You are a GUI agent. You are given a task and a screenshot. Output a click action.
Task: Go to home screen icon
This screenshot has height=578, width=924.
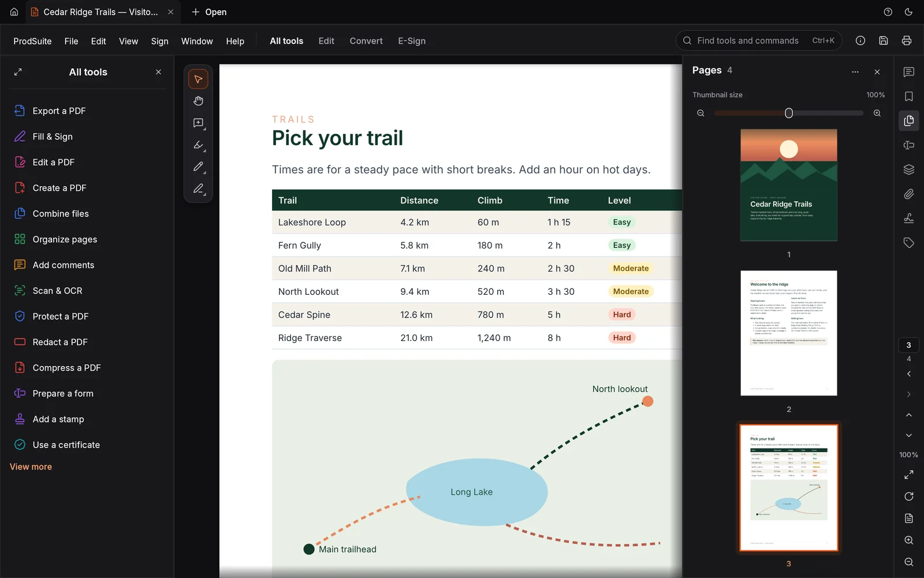(14, 12)
